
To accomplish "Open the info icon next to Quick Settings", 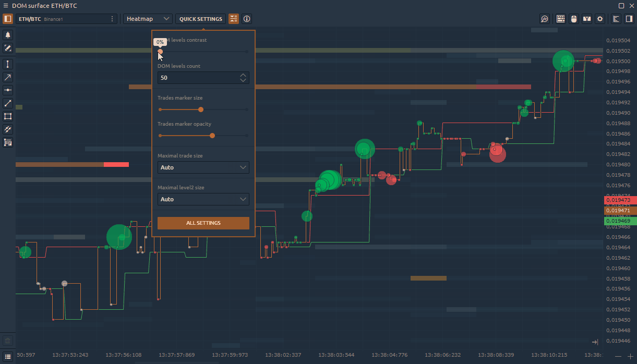I will (x=247, y=19).
